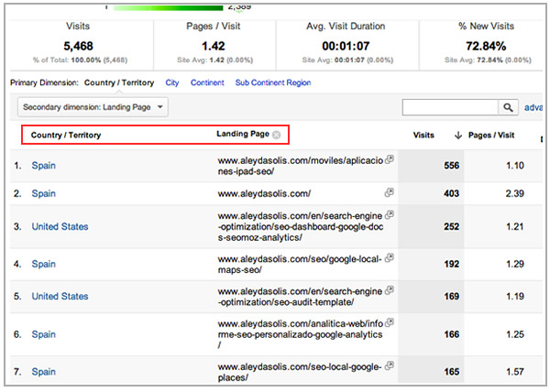Select Sub Continent Region dimension

point(272,82)
